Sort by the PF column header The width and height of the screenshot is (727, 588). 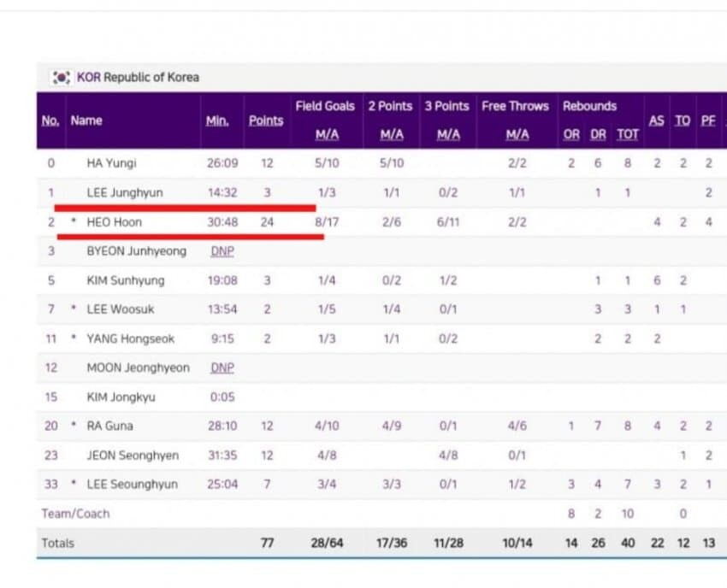708,121
